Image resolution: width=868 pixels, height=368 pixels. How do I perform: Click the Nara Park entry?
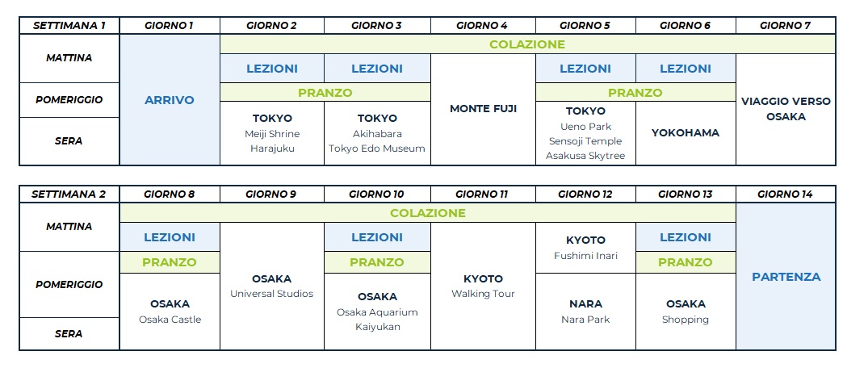585,320
